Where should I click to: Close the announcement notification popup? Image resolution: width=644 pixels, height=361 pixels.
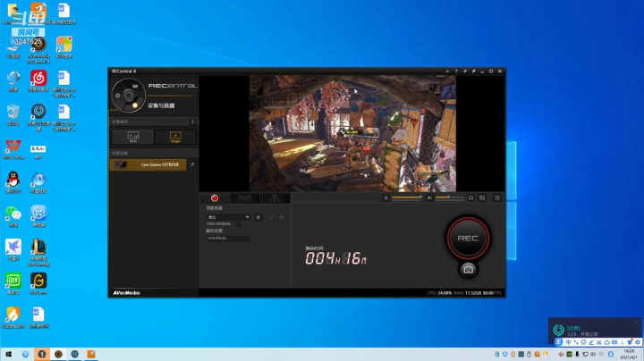pos(636,323)
